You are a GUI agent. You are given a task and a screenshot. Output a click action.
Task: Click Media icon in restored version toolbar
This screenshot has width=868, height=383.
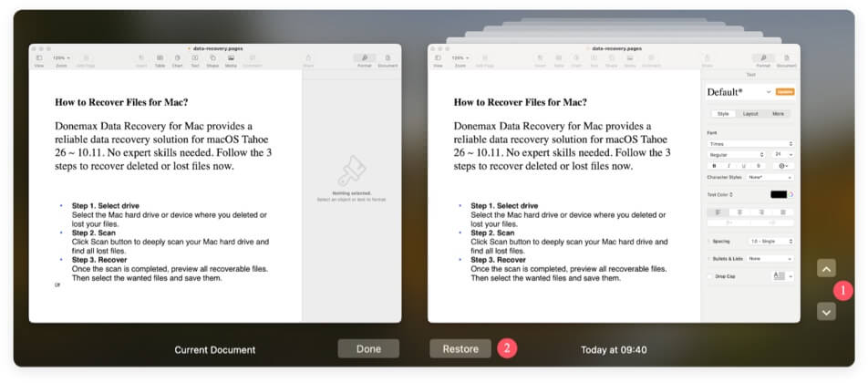tap(629, 57)
